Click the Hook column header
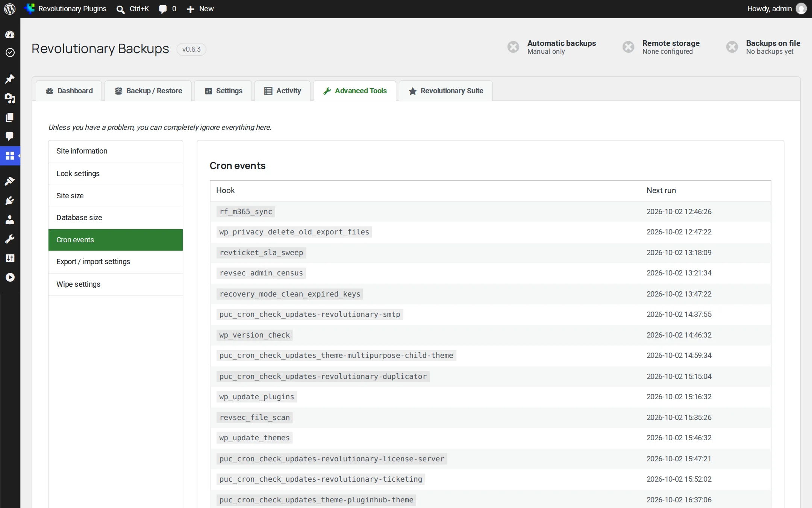The width and height of the screenshot is (812, 508). pyautogui.click(x=225, y=190)
